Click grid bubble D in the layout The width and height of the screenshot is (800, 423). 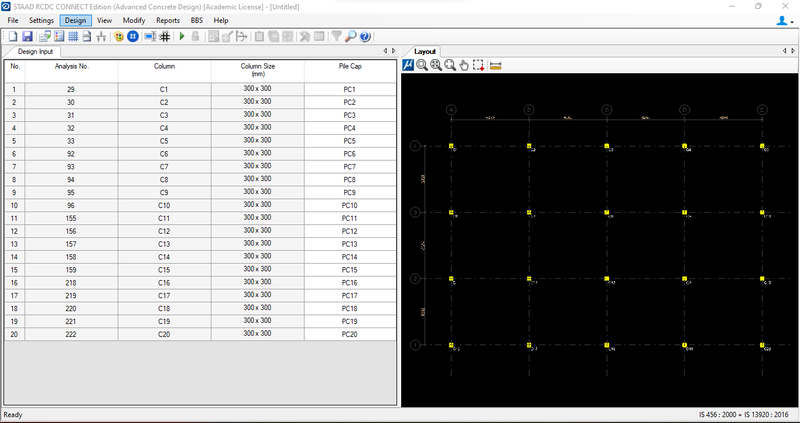pyautogui.click(x=685, y=110)
